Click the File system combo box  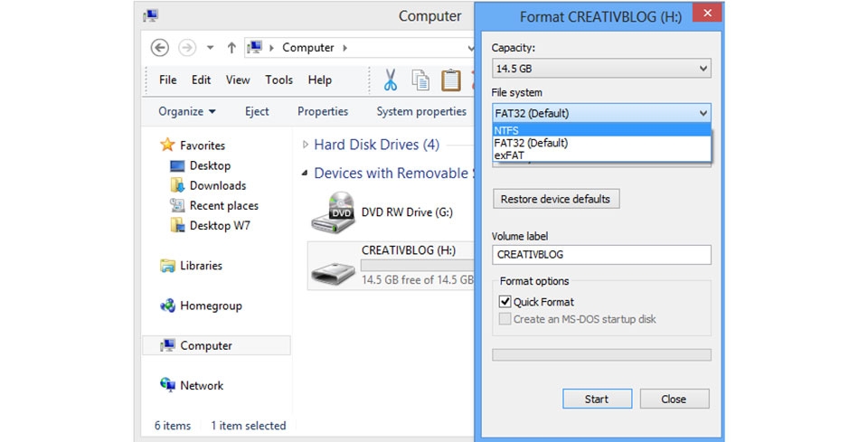[x=601, y=113]
